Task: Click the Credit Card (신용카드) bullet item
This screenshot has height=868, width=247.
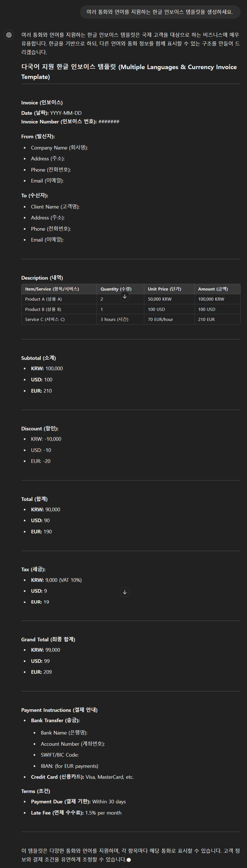Action: tap(82, 777)
